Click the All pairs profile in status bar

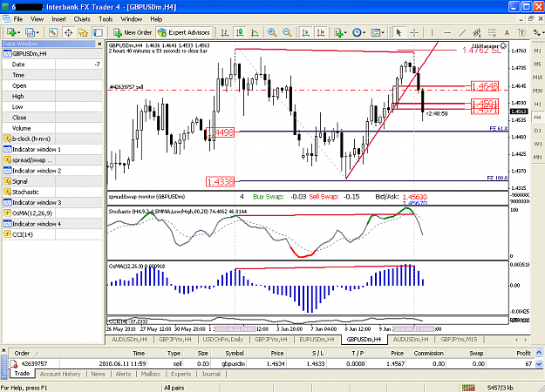coord(174,388)
